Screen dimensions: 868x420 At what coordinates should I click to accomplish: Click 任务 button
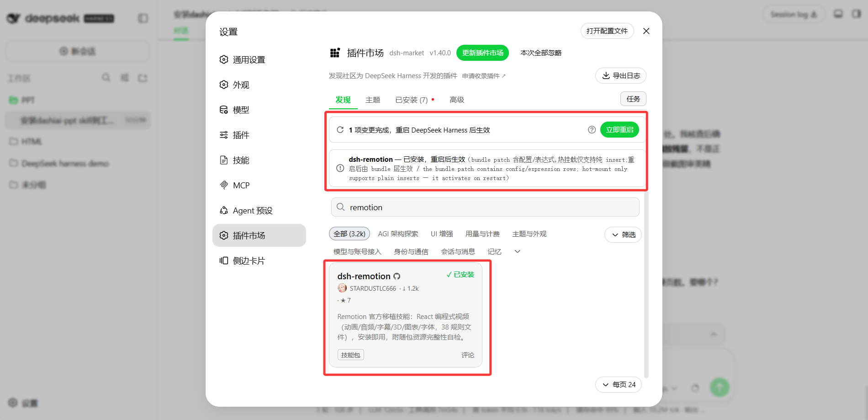point(633,99)
